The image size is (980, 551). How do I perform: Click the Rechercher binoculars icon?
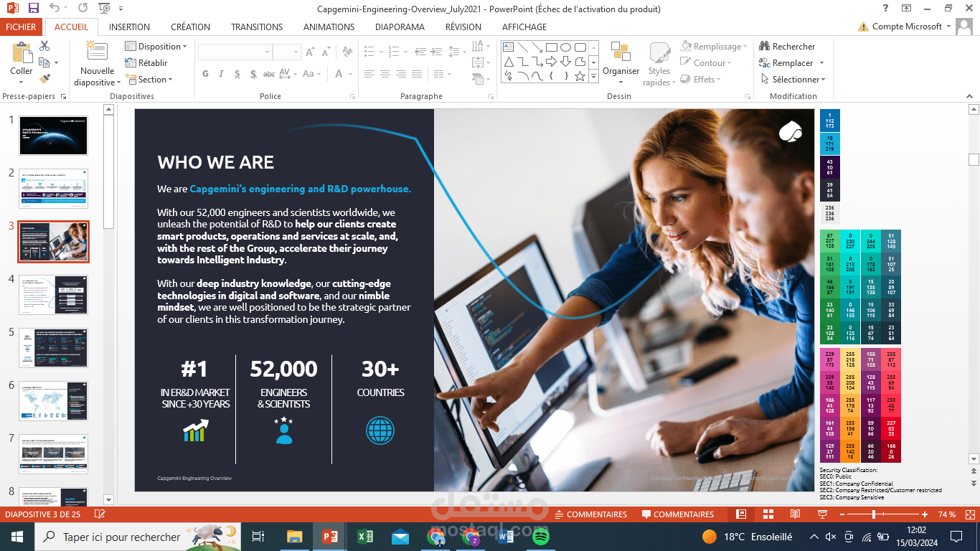[x=765, y=46]
